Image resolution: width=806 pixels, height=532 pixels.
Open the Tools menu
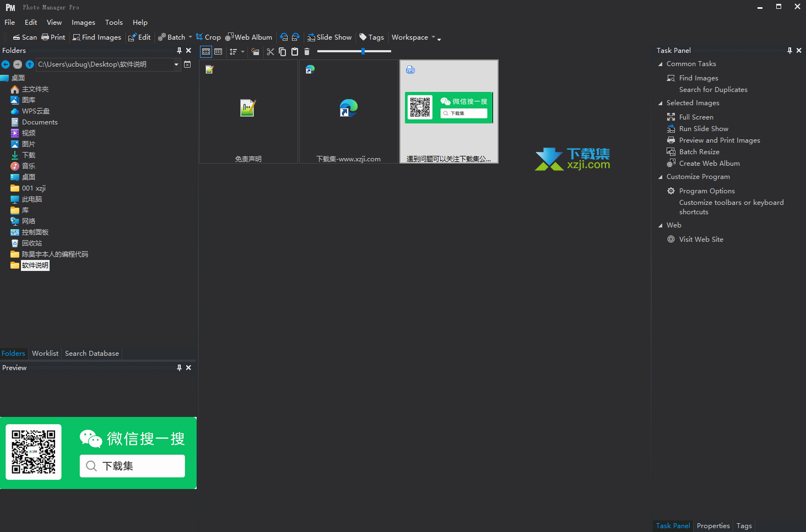[114, 23]
